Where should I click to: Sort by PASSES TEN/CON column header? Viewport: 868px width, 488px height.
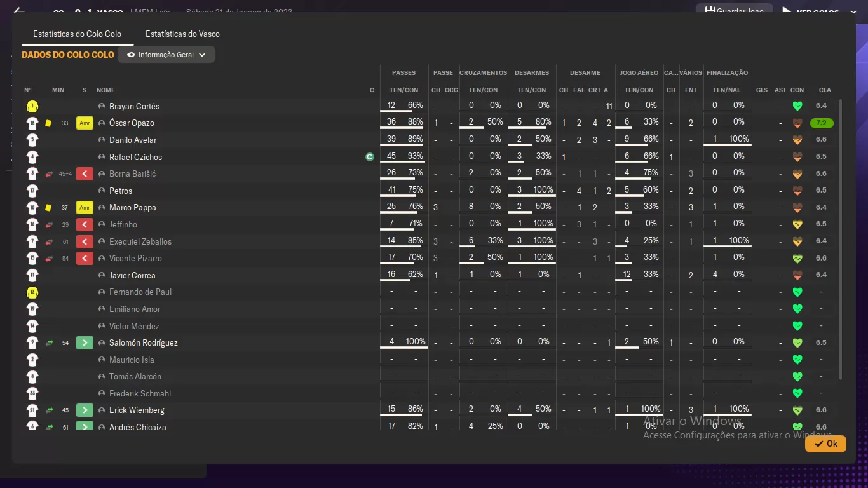coord(404,90)
